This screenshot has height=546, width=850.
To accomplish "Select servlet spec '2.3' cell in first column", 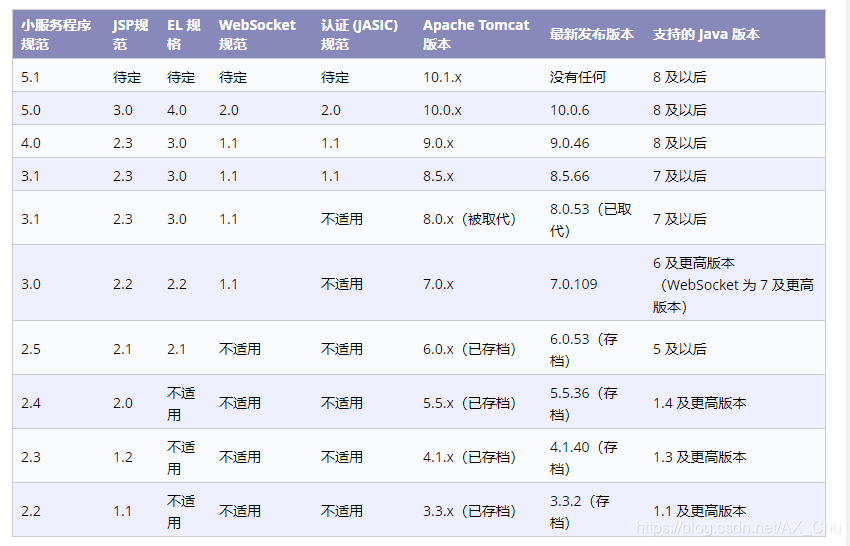I will pyautogui.click(x=30, y=457).
